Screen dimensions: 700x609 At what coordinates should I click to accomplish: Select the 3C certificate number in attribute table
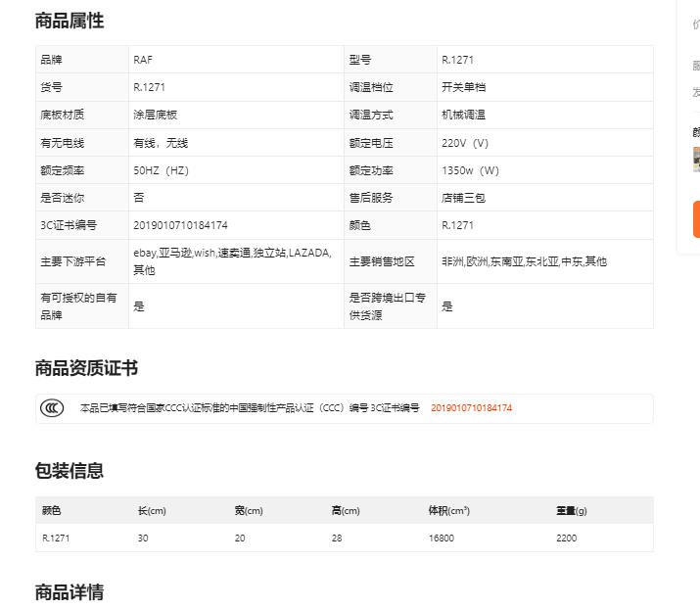pos(180,225)
